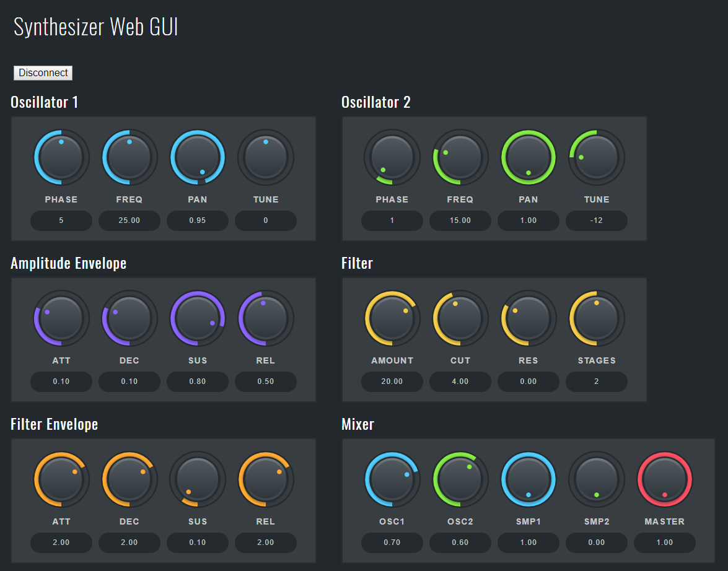Select the Mixer OSC2 value field
The image size is (728, 571).
(x=460, y=543)
